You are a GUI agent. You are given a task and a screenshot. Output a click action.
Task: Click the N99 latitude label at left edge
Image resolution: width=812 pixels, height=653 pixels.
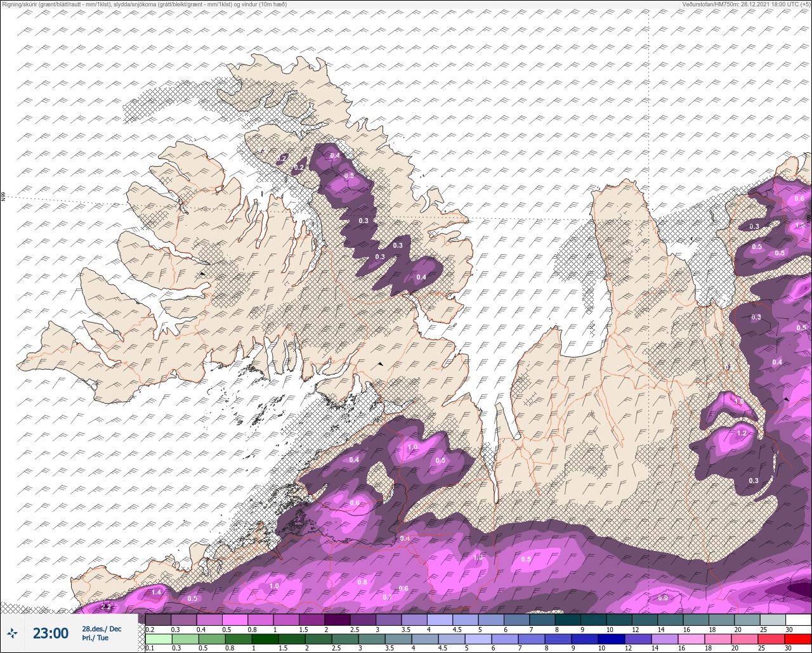pos(3,197)
